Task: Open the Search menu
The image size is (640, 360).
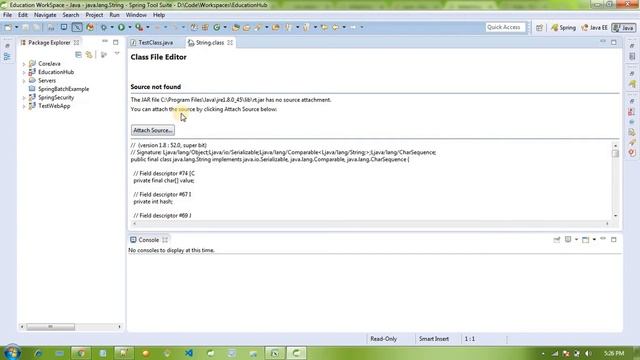Action: pyautogui.click(x=71, y=15)
